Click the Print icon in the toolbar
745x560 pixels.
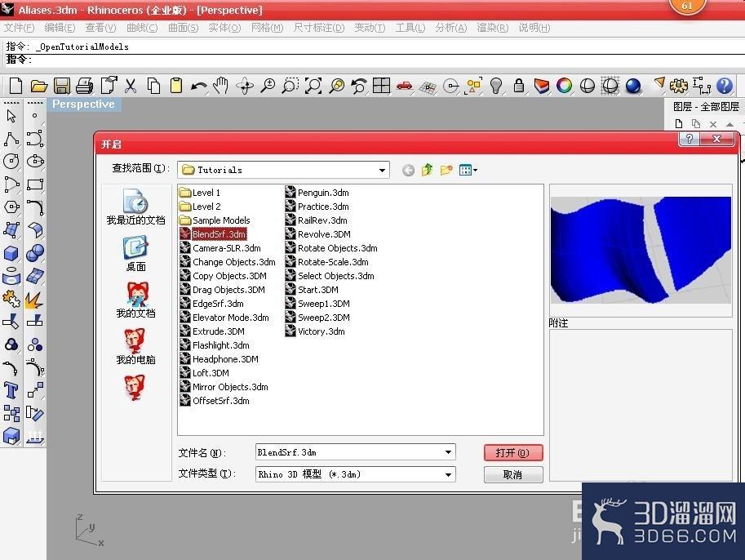(85, 86)
